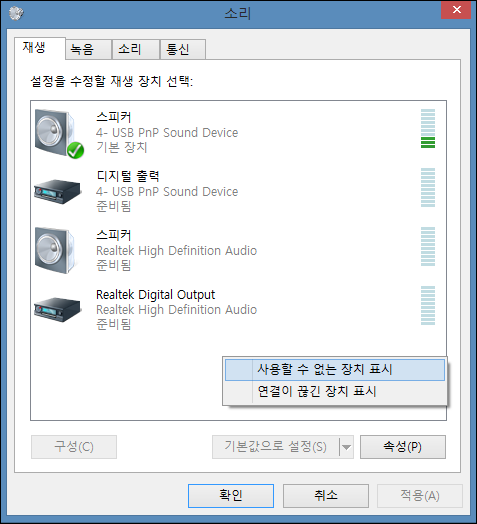Toggle 연결이 끊긴 장치 표시 option
This screenshot has width=477, height=524.
click(x=335, y=391)
